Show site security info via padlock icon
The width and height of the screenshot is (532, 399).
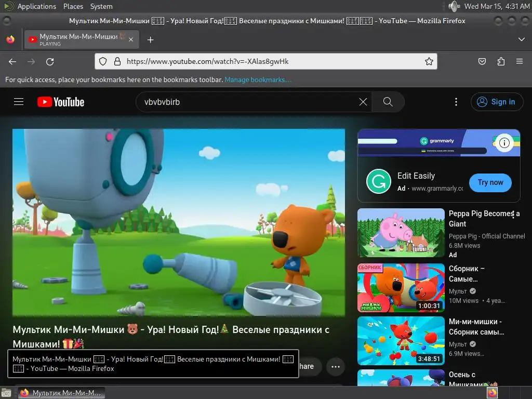pos(117,61)
